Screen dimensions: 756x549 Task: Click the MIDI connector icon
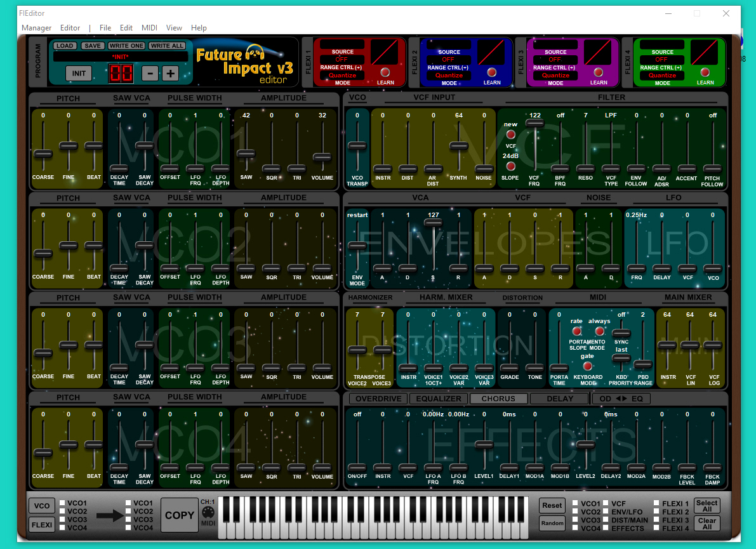pyautogui.click(x=208, y=512)
